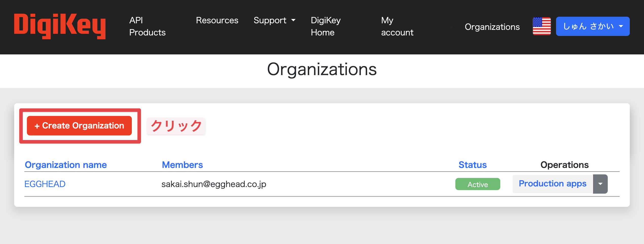Open the API Products menu item
This screenshot has height=244, width=644.
pyautogui.click(x=147, y=26)
